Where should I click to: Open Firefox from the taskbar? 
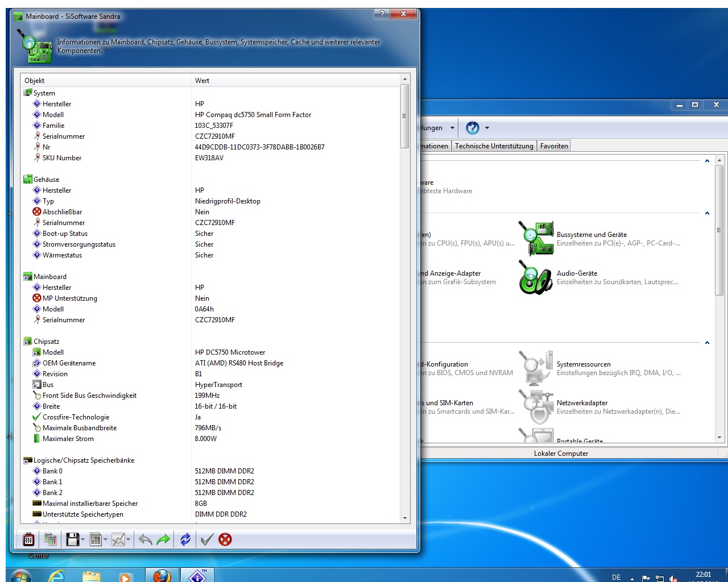click(162, 575)
